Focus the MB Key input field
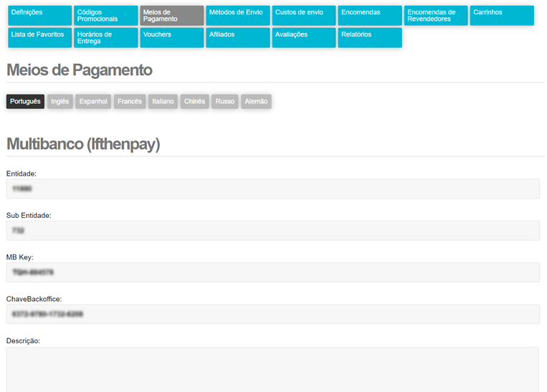Viewport: 547px width, 392px height. pyautogui.click(x=273, y=272)
